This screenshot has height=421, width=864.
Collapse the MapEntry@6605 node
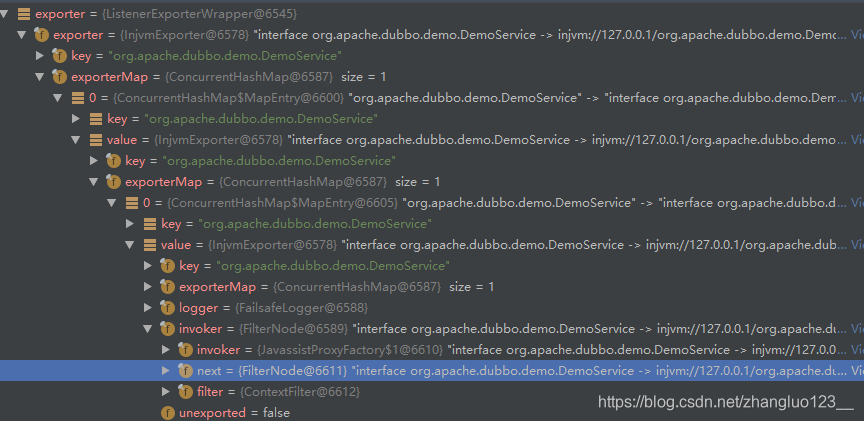tap(112, 203)
